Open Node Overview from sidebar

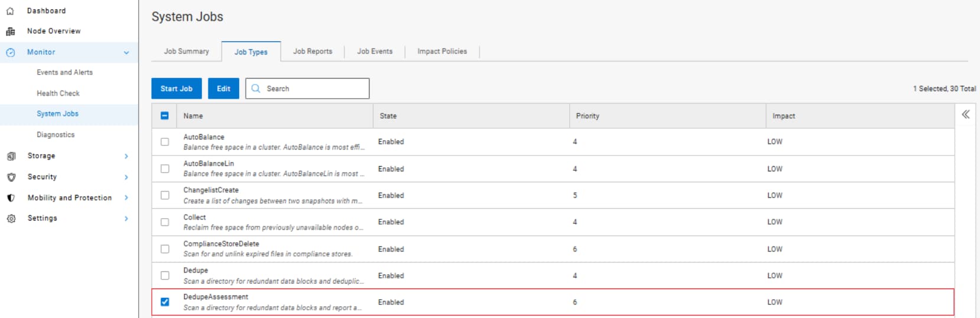coord(54,31)
